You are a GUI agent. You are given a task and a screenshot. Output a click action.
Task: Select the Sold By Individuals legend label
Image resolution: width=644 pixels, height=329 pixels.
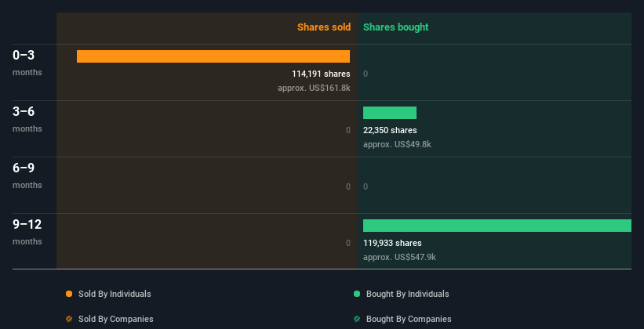[x=115, y=294]
